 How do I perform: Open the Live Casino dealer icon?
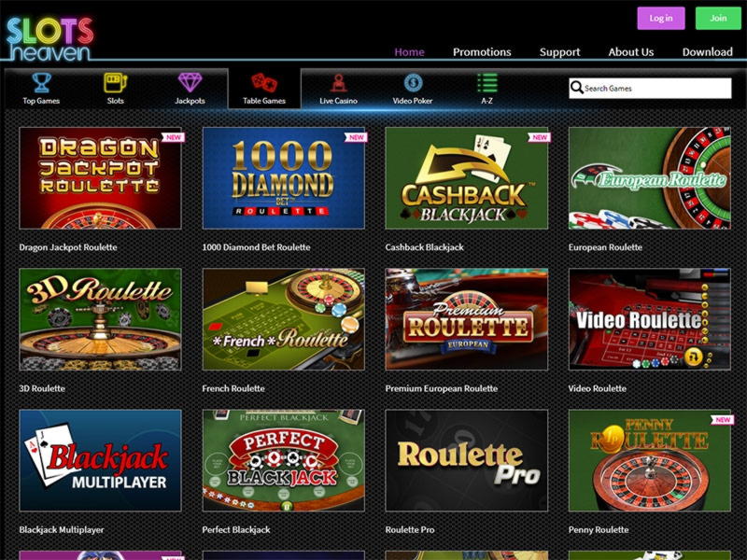[x=338, y=83]
